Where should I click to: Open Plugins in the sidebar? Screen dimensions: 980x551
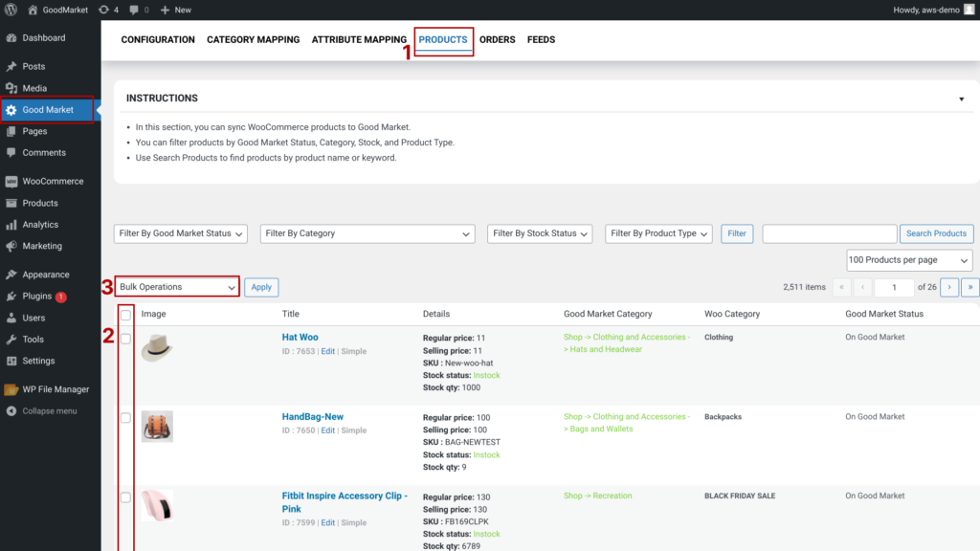(37, 297)
